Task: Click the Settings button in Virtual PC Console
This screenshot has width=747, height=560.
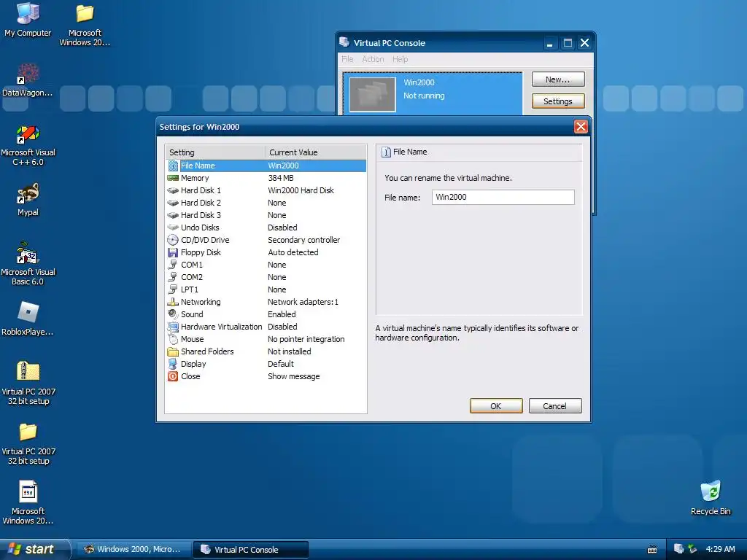Action: pos(558,101)
